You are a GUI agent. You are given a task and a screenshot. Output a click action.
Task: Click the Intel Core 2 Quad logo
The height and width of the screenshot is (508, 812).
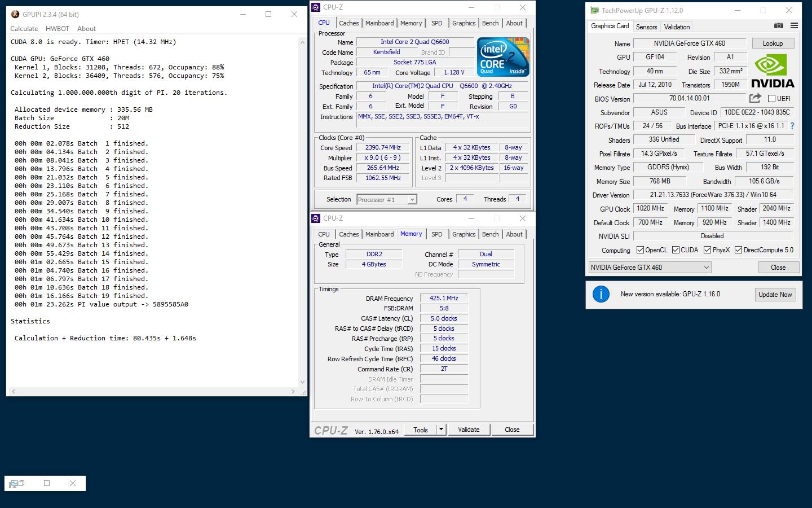tap(503, 56)
